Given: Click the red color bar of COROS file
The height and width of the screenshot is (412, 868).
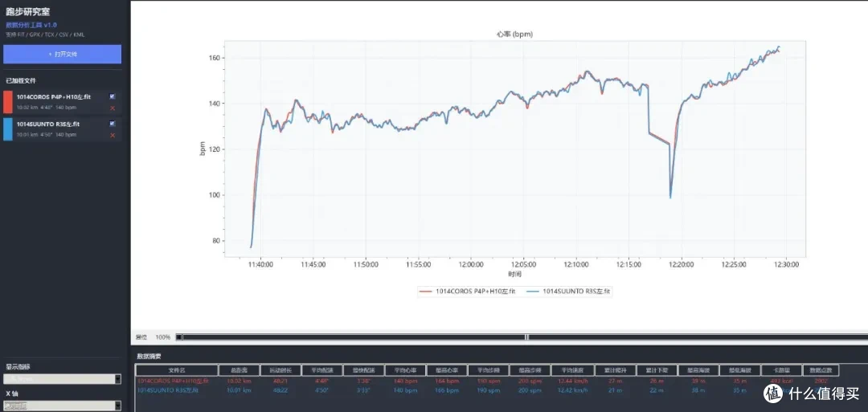Looking at the screenshot, I should 8,102.
